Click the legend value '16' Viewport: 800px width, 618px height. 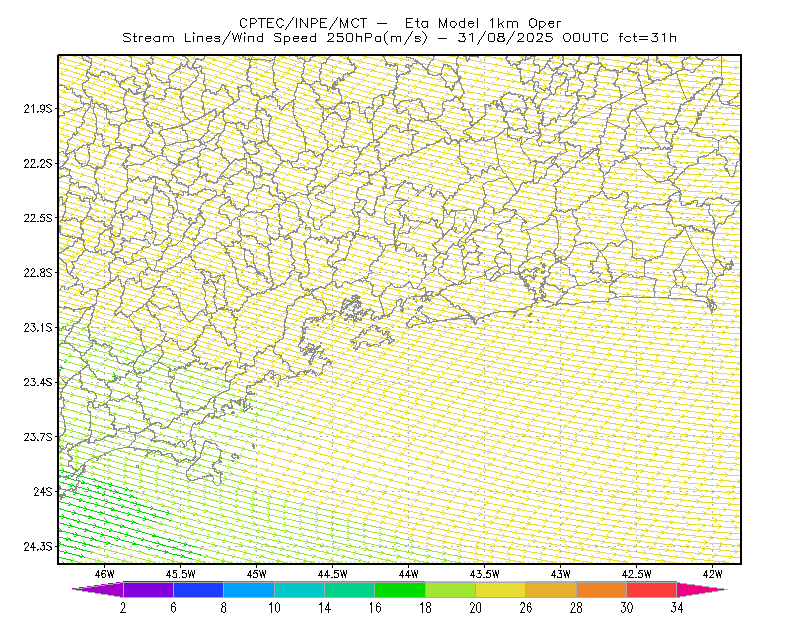tap(375, 608)
